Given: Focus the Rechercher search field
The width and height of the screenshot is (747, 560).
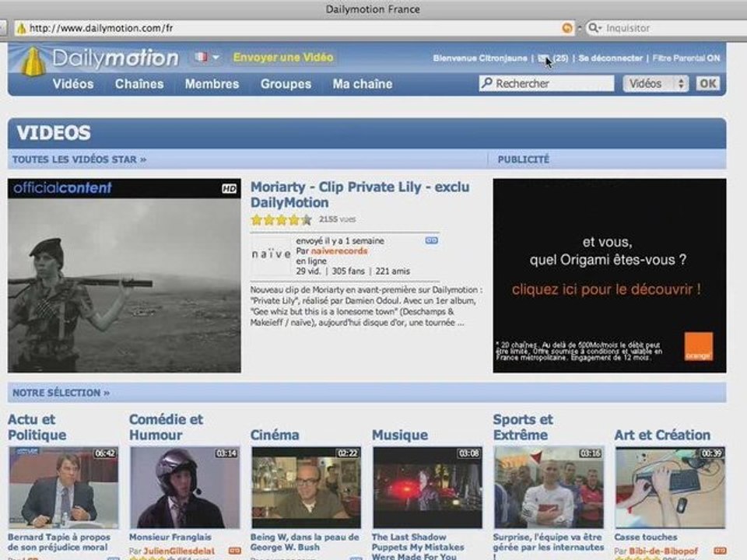Looking at the screenshot, I should pyautogui.click(x=546, y=83).
